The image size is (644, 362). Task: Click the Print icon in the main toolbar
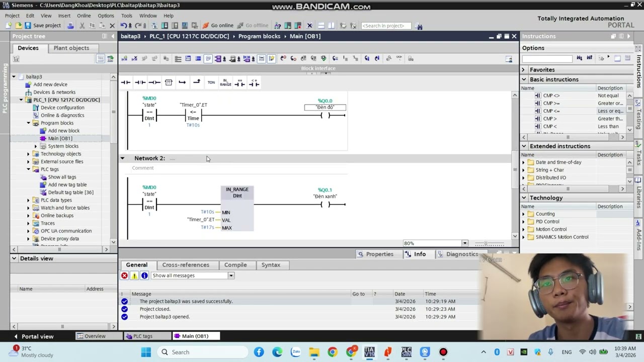click(x=71, y=26)
